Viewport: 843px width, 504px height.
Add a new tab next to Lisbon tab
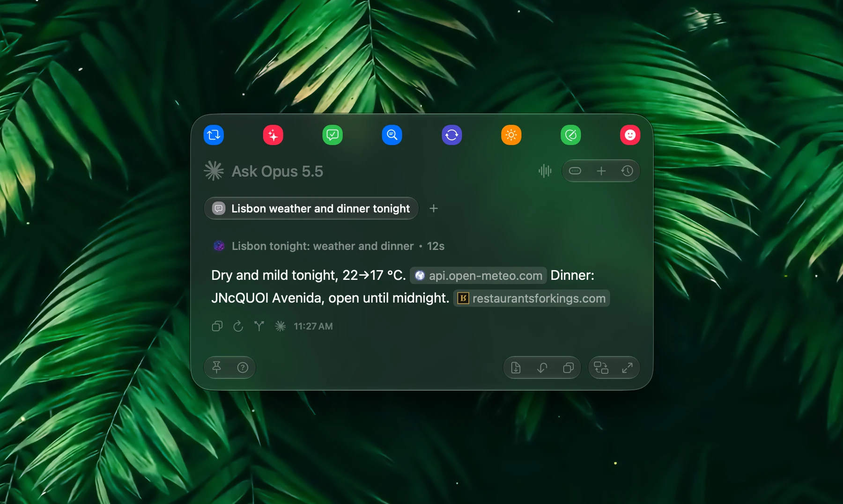[434, 208]
